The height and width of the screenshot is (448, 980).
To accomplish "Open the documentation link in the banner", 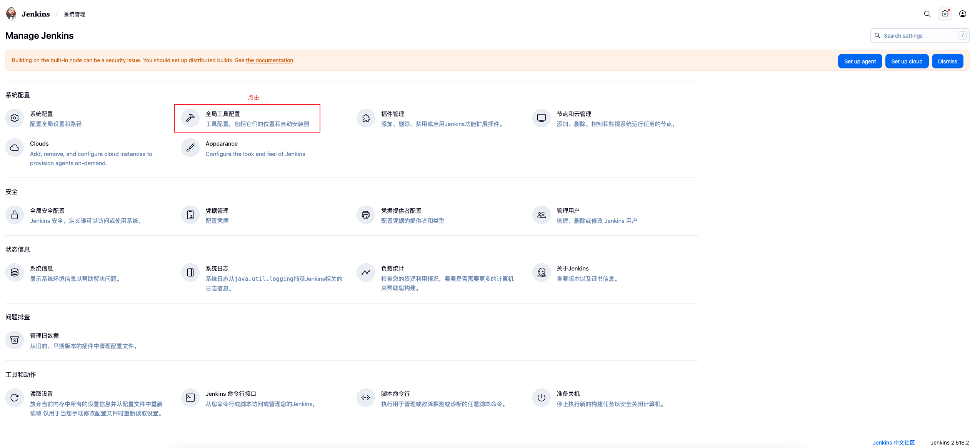I will point(269,60).
